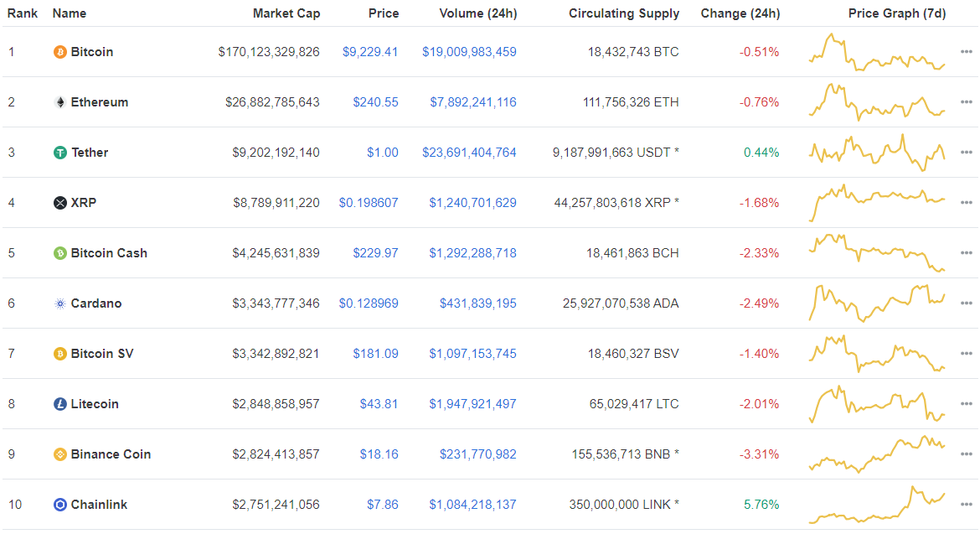
Task: Click XRP price $0.198607
Action: (x=368, y=203)
